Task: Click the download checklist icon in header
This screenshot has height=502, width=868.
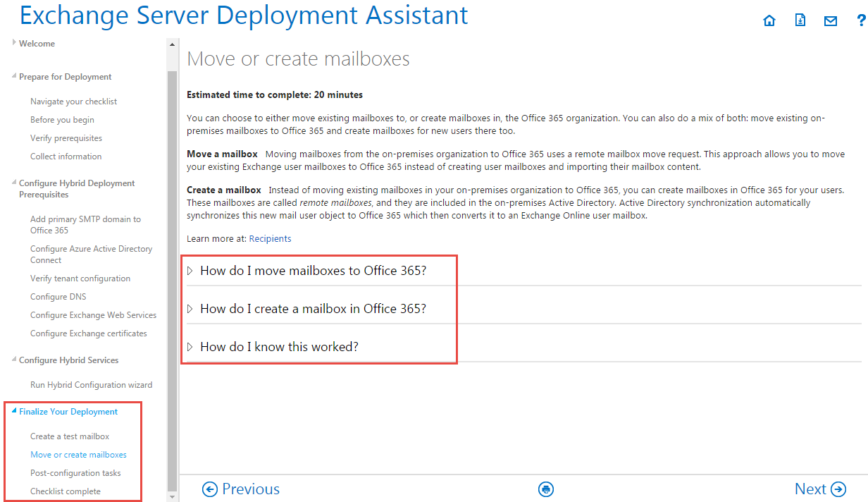Action: [800, 20]
